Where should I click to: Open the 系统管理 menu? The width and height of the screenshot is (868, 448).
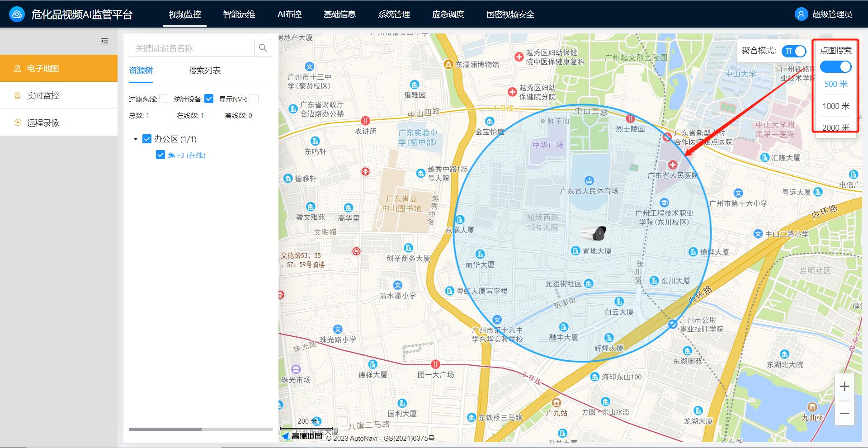point(394,14)
